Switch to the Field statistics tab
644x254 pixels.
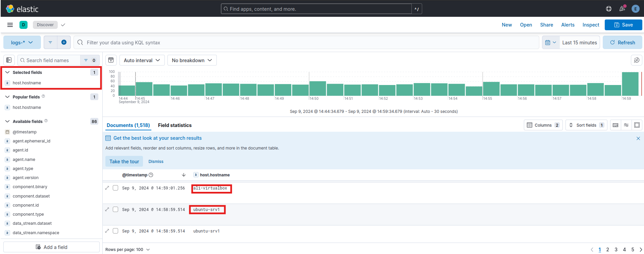175,125
